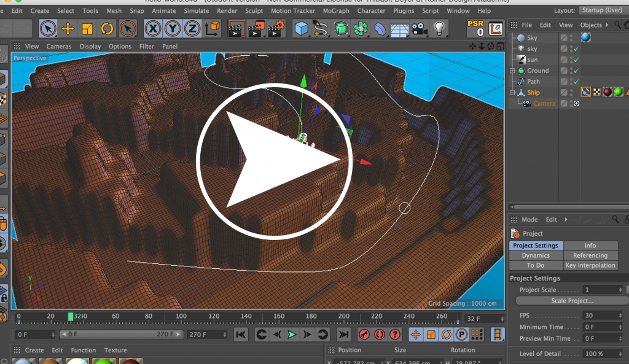Image resolution: width=629 pixels, height=364 pixels.
Task: Click the Camera object toolbar icon
Action: pyautogui.click(x=419, y=29)
